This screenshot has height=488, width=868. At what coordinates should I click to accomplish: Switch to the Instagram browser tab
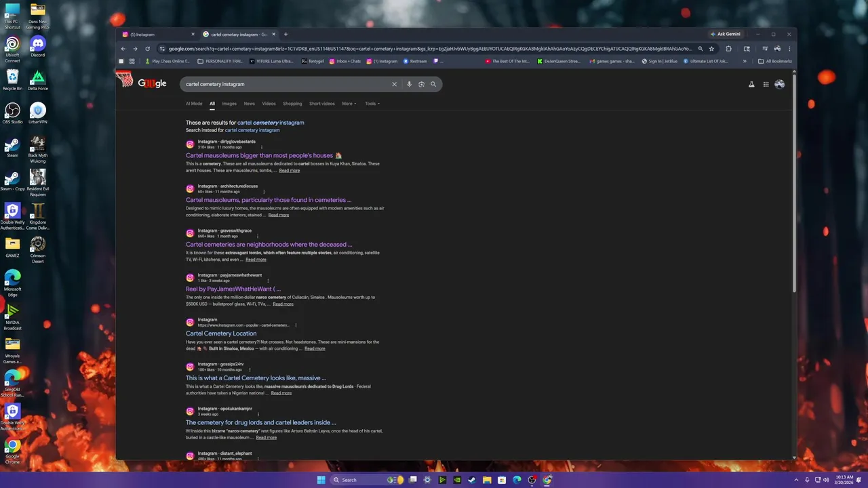click(158, 34)
